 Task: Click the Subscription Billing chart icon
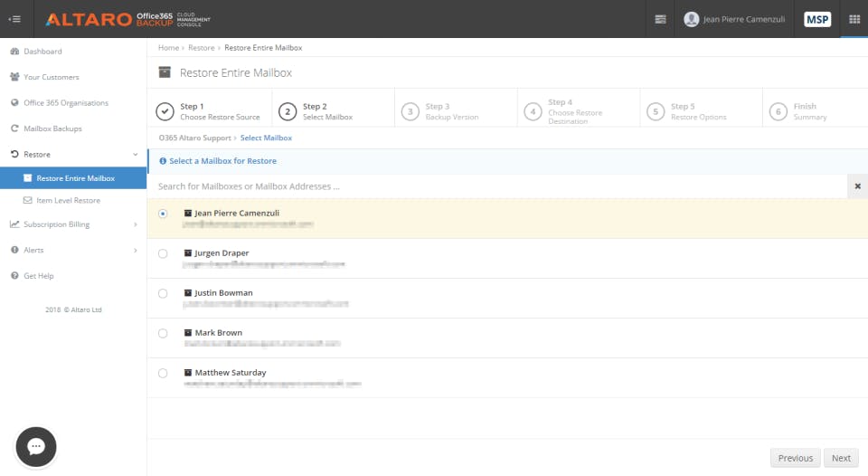(x=15, y=224)
